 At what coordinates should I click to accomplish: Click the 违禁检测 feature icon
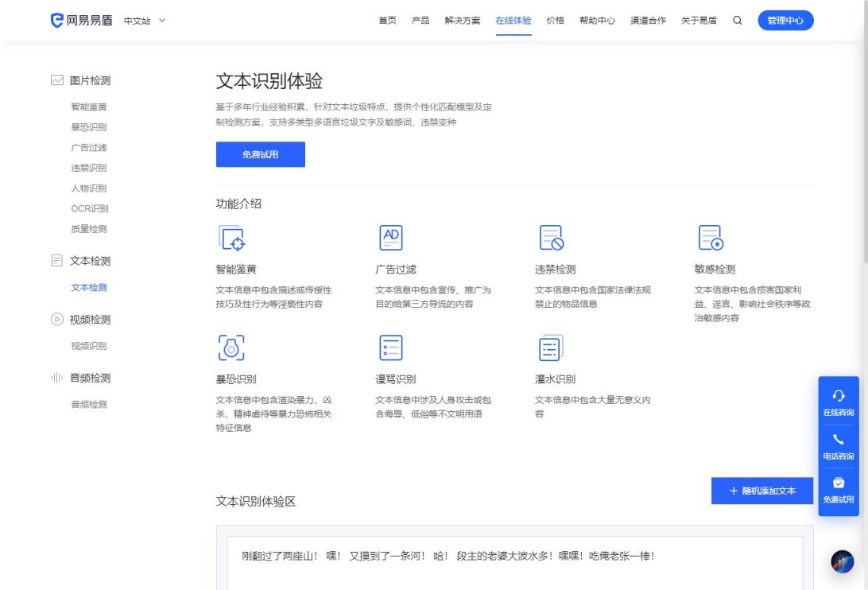coord(549,237)
